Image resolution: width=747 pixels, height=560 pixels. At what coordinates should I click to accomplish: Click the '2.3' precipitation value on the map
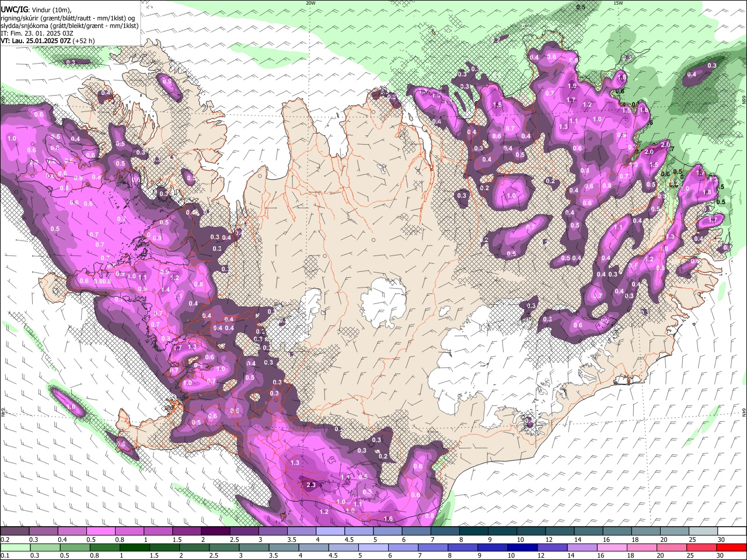(x=310, y=485)
